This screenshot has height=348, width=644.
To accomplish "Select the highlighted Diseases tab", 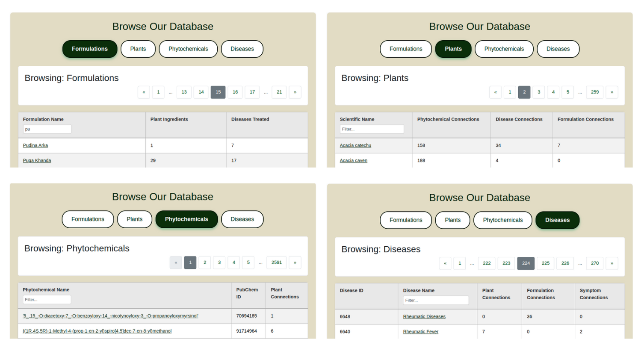I will [557, 220].
